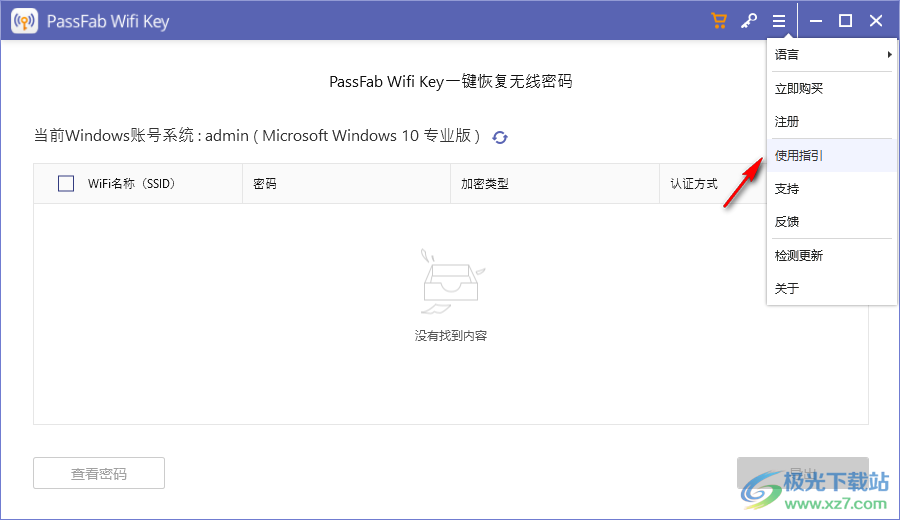Minimize the PassFab window
The height and width of the screenshot is (520, 900).
pos(816,21)
